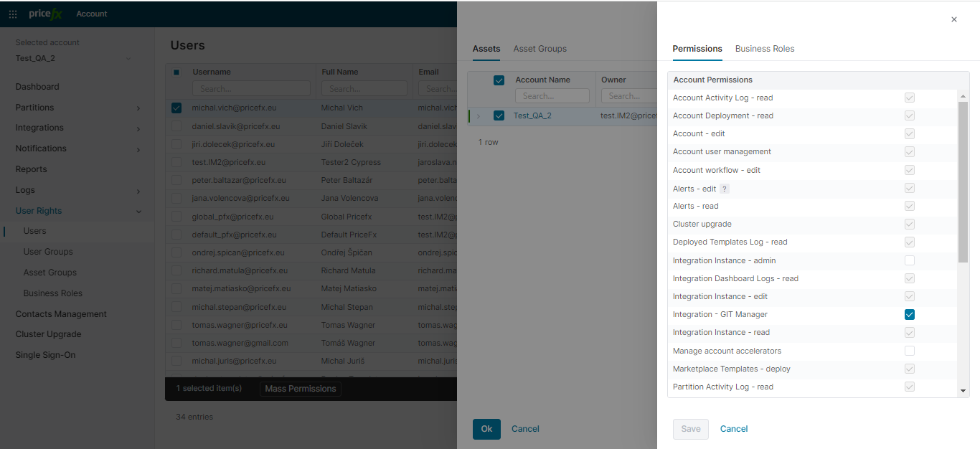Open the app launcher grid icon
Image resolution: width=980 pixels, height=449 pixels.
click(13, 14)
